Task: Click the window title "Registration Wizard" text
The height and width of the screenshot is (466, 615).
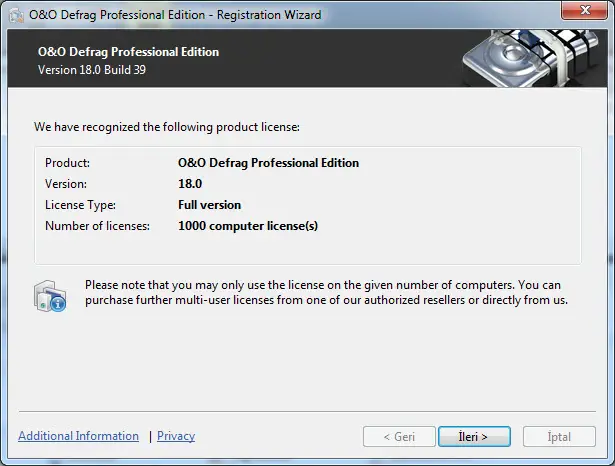Action: [x=269, y=15]
